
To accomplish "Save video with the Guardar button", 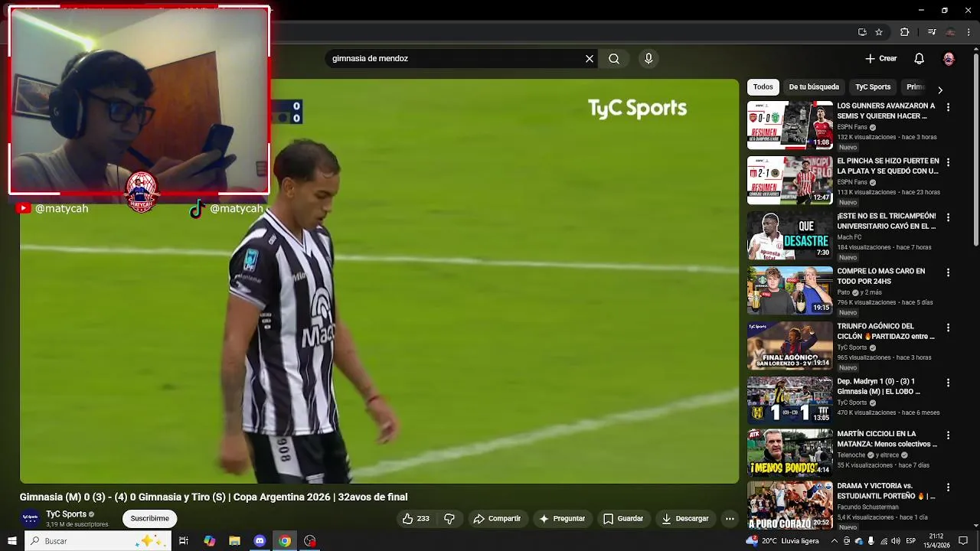I will tap(623, 519).
